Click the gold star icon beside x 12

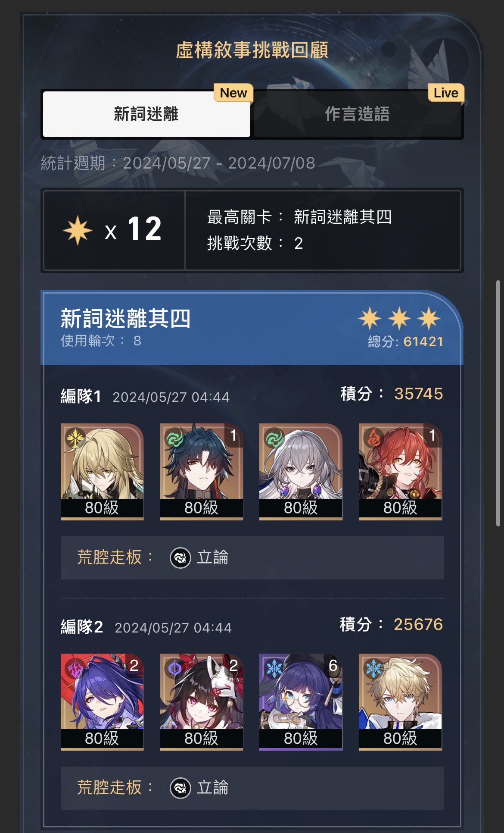coord(78,231)
